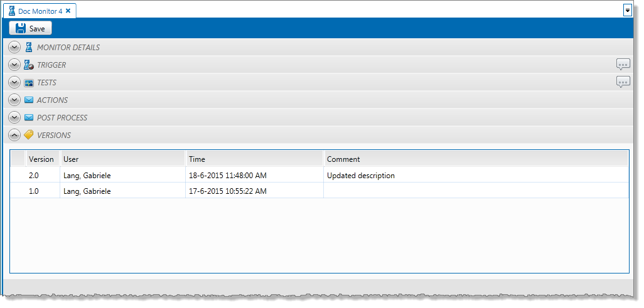This screenshot has width=644, height=308.
Task: Collapse the Versions section
Action: pos(14,135)
